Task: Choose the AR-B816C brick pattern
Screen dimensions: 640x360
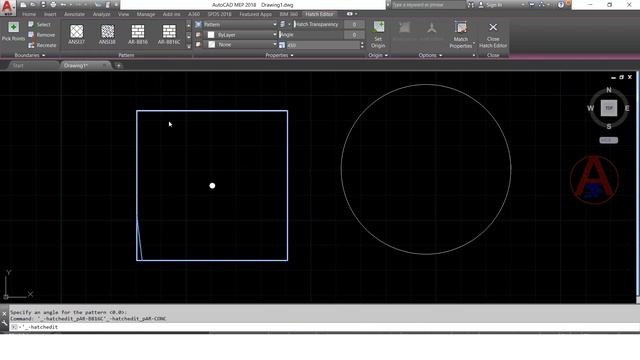Action: (x=169, y=34)
